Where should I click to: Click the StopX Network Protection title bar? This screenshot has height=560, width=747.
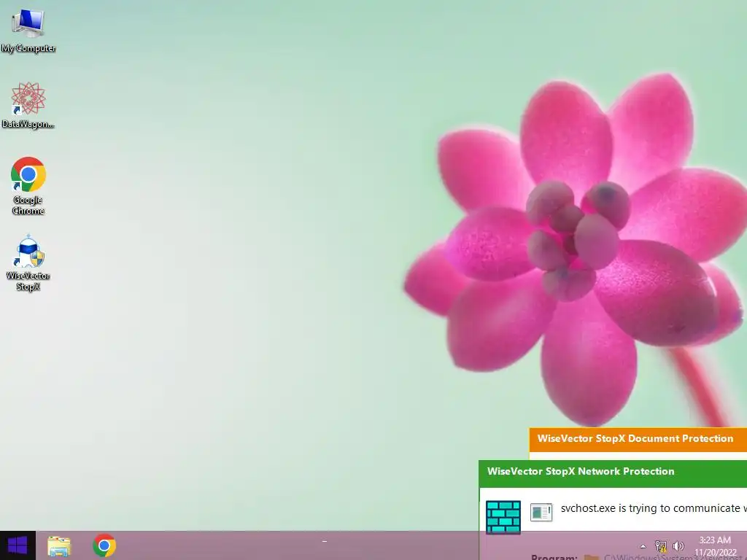tap(613, 473)
